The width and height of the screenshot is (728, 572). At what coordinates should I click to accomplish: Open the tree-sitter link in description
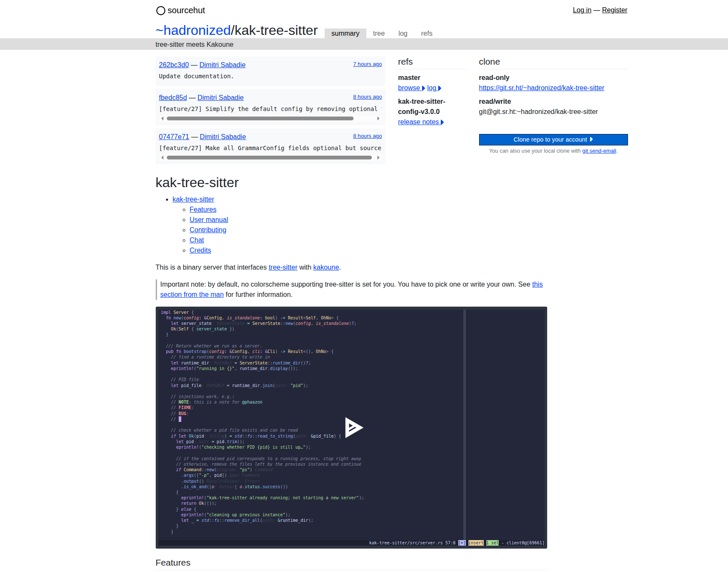pyautogui.click(x=283, y=268)
